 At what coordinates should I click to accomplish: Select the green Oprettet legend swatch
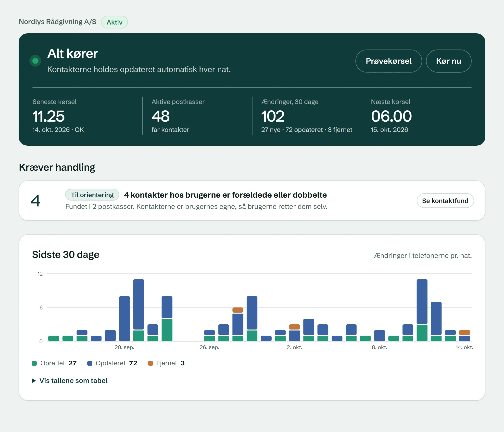point(34,363)
